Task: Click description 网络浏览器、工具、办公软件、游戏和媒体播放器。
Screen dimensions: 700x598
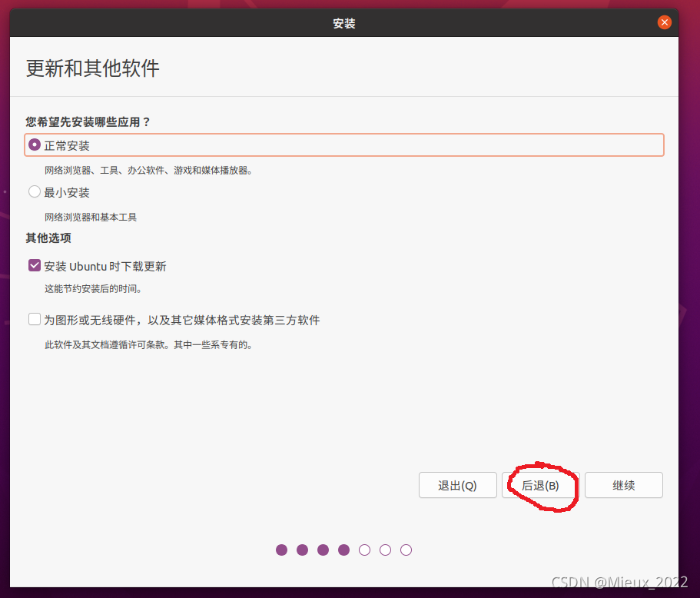Action: 148,170
